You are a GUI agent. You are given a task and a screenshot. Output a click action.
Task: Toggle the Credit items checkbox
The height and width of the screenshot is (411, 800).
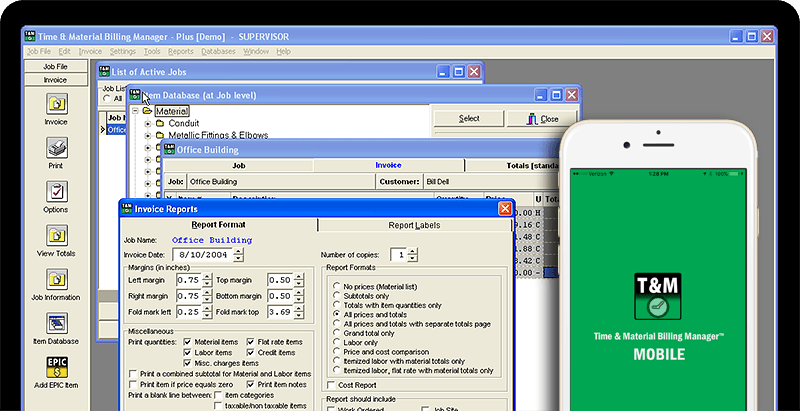(x=251, y=353)
